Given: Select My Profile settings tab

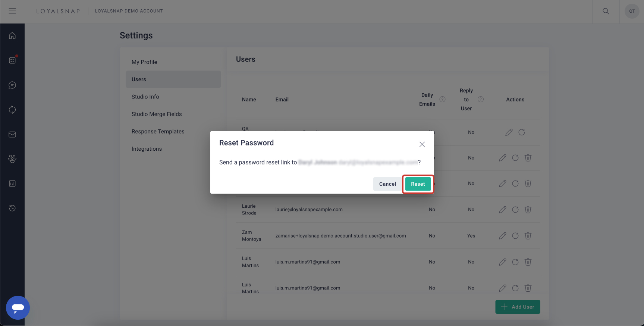Looking at the screenshot, I should [144, 62].
